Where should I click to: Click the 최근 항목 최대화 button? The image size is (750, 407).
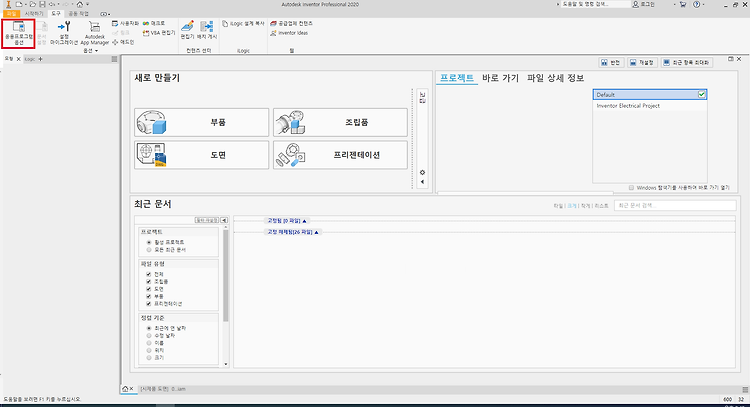pos(687,63)
